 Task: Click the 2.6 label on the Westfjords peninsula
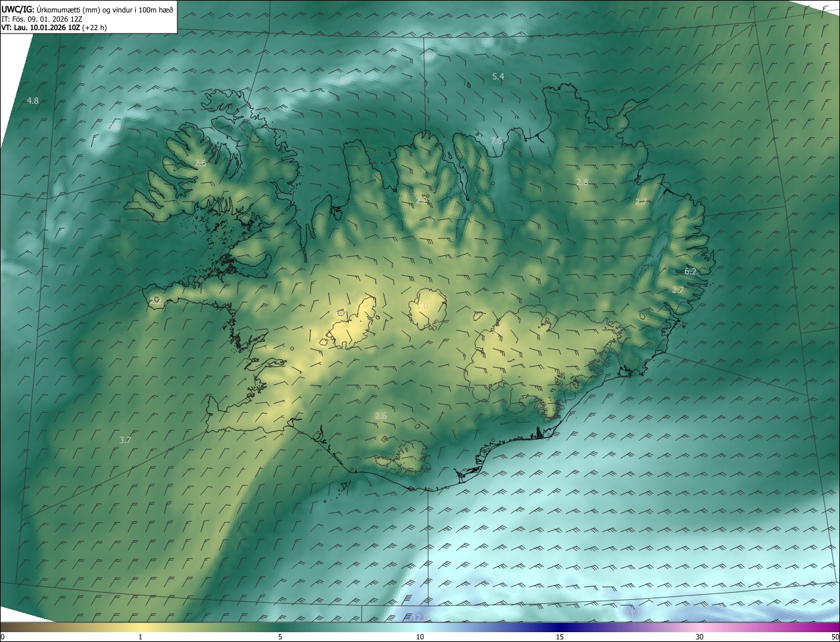pos(200,163)
